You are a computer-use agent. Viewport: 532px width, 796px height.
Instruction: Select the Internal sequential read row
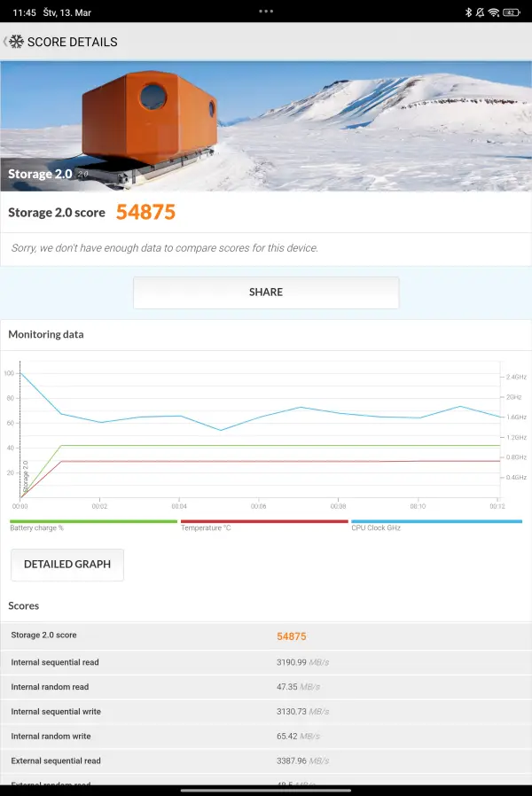pos(266,662)
